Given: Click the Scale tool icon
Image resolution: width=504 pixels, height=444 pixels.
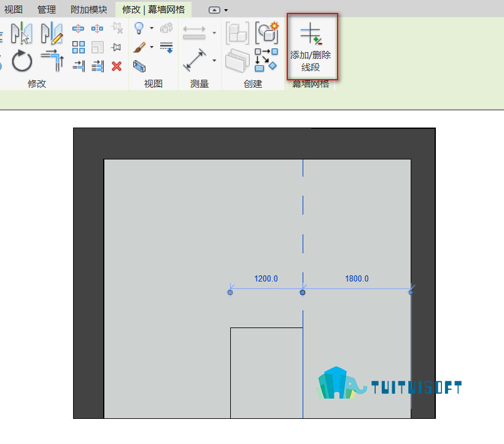Looking at the screenshot, I should pos(98,47).
